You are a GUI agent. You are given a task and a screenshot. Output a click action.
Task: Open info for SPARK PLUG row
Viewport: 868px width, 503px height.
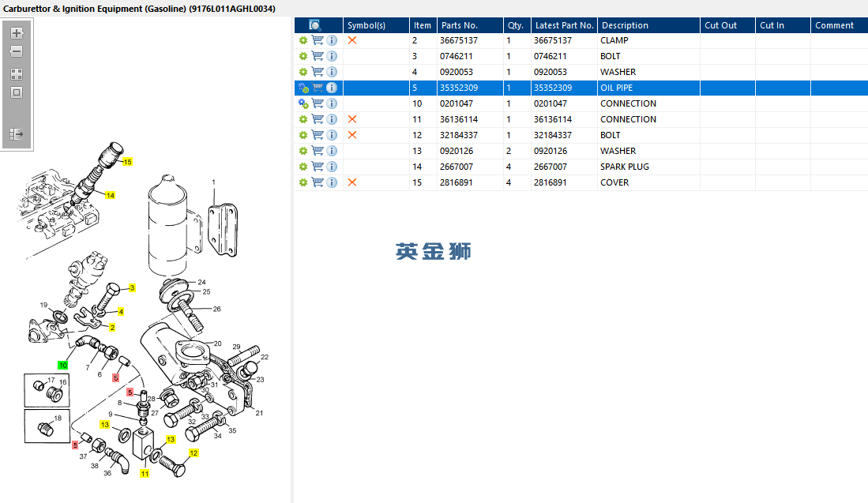[332, 167]
